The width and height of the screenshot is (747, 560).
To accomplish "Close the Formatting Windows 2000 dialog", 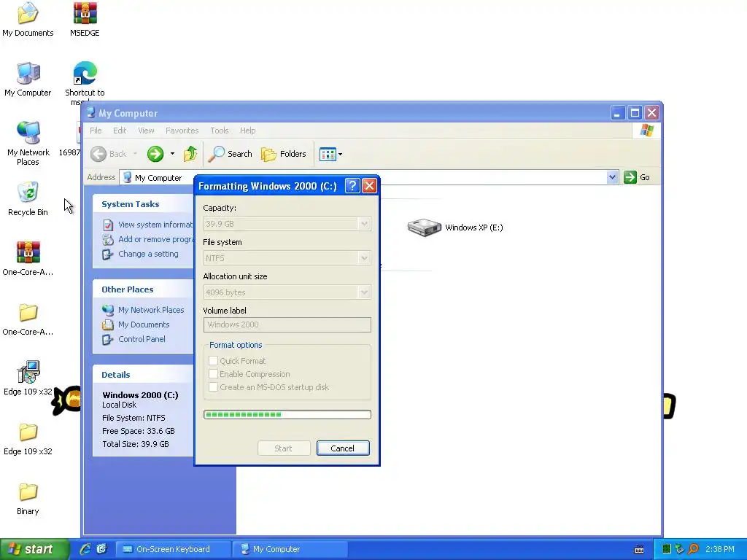I will coord(369,186).
